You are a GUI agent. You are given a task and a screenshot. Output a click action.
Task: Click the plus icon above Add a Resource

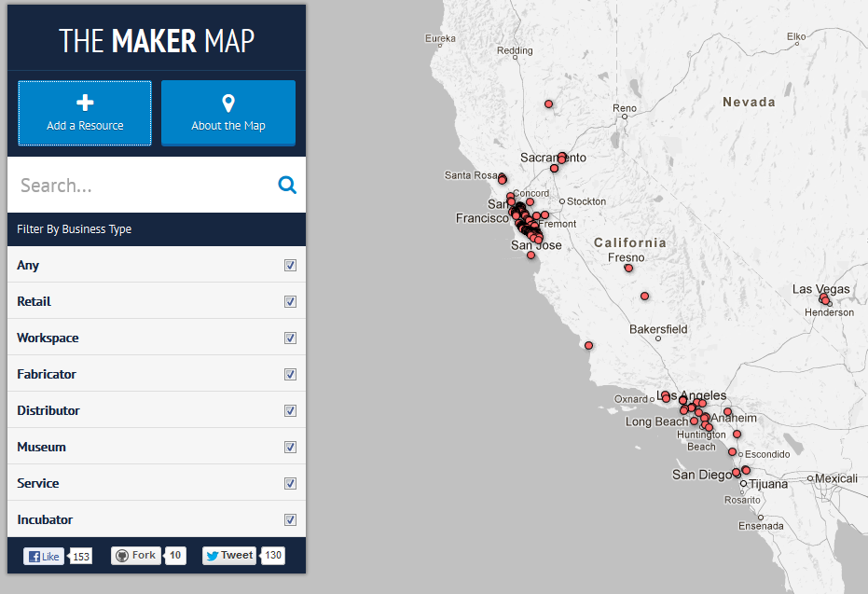84,102
